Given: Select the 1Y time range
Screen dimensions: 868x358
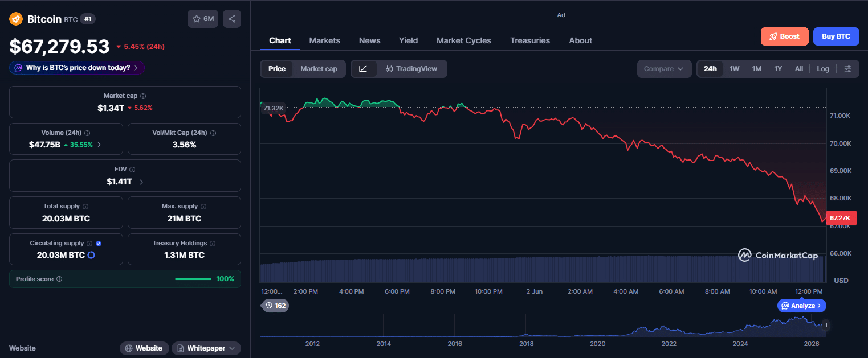Looking at the screenshot, I should pos(778,69).
